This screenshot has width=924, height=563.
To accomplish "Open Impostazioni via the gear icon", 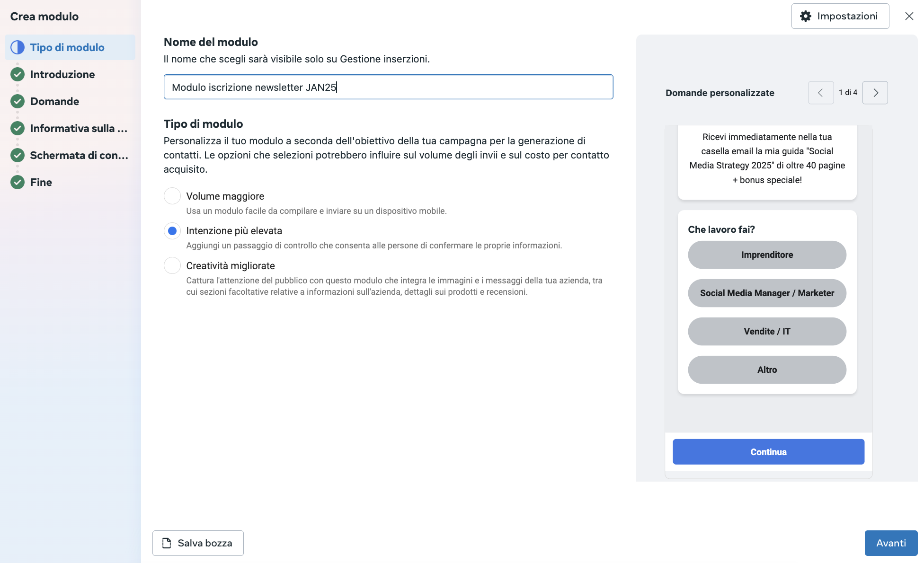I will pyautogui.click(x=807, y=16).
